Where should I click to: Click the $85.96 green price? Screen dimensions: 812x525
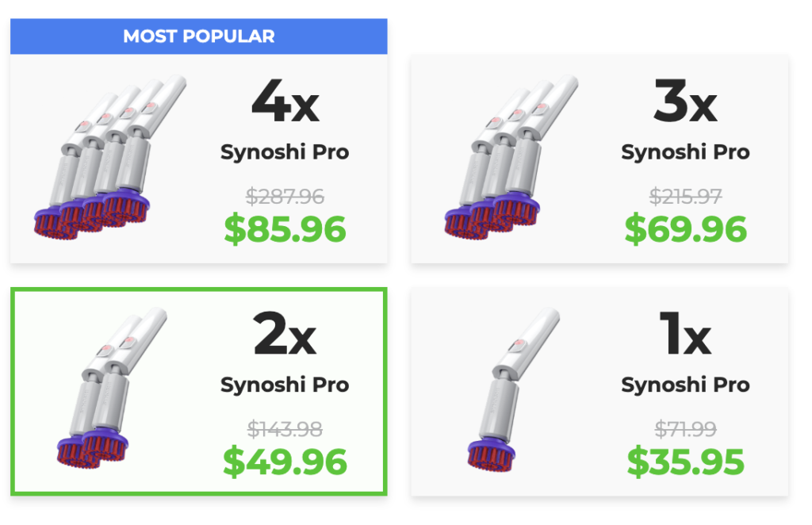tap(285, 229)
